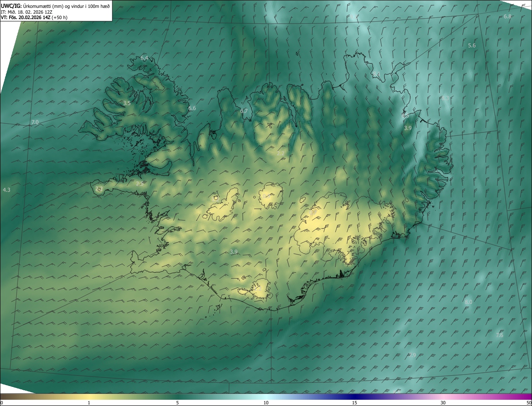This screenshot has width=532, height=406.
Task: Click the '30' tick label on the color scale
Action: [x=443, y=403]
